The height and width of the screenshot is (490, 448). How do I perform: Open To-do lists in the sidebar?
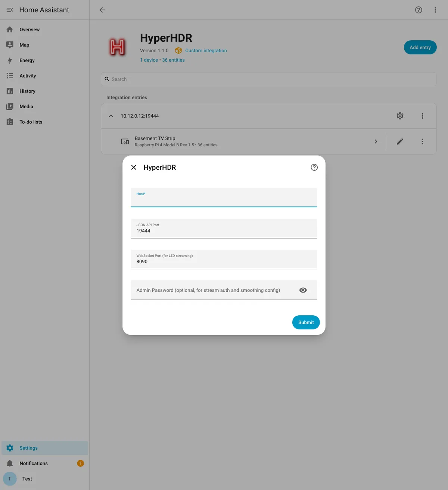tap(45, 122)
